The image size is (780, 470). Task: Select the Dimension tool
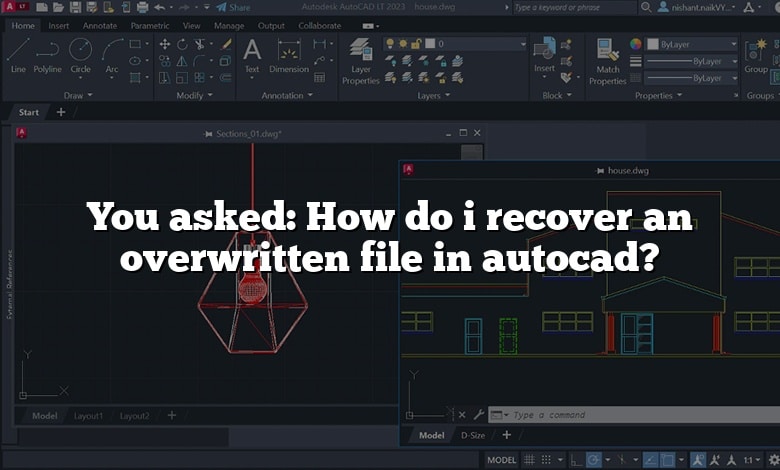pyautogui.click(x=289, y=56)
